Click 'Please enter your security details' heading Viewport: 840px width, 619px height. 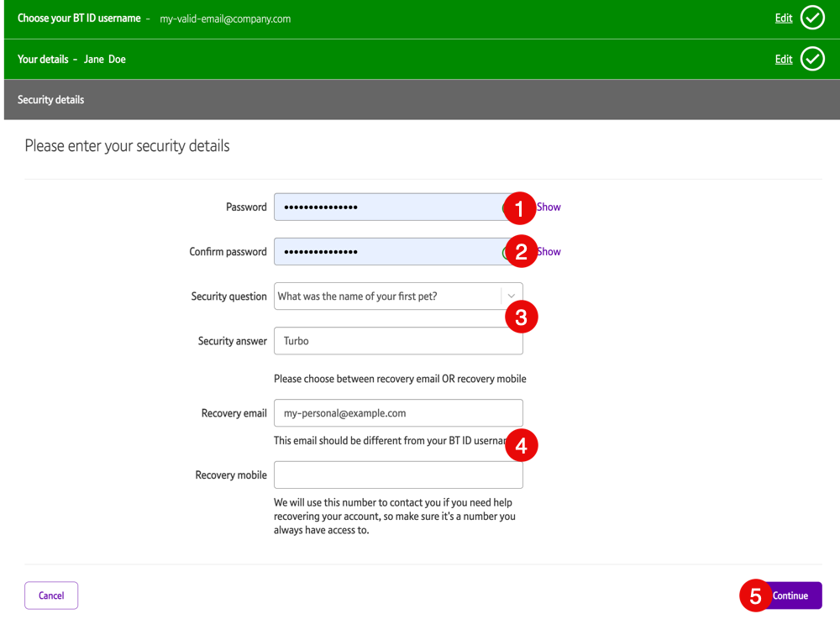(127, 145)
